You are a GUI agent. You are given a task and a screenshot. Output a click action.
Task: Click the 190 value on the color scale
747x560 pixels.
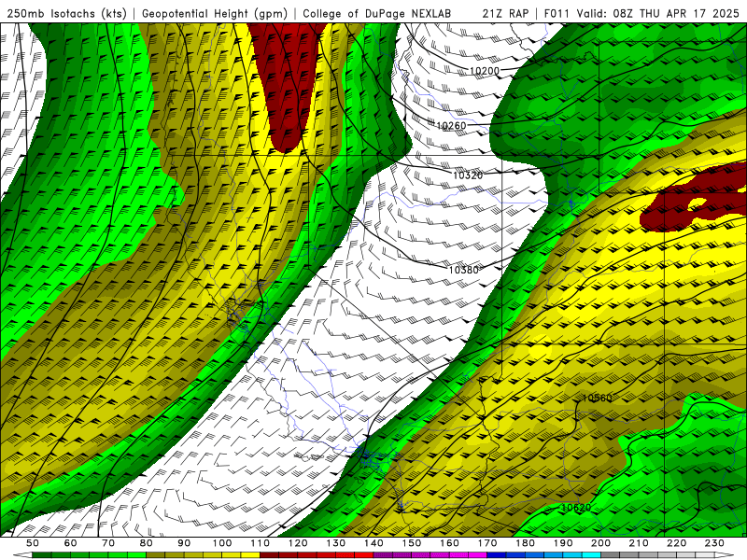(x=563, y=543)
